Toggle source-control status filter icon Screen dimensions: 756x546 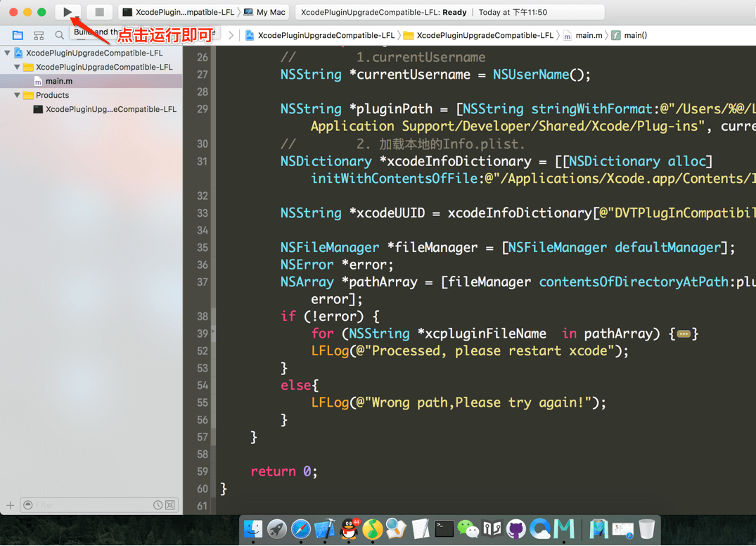click(x=170, y=505)
